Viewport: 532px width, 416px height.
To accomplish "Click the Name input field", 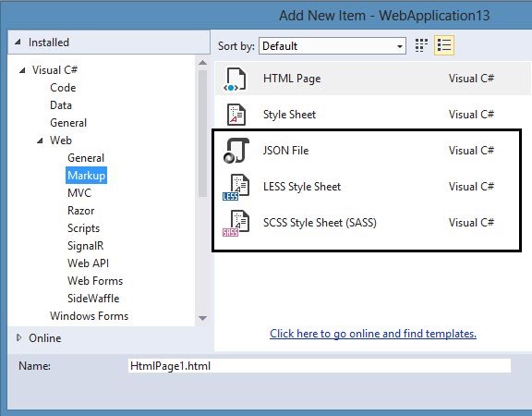I will point(320,366).
